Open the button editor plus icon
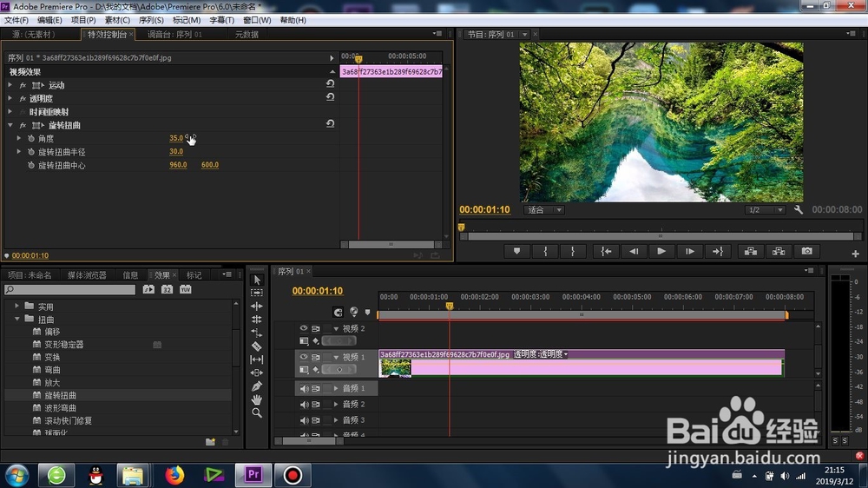Image resolution: width=868 pixels, height=488 pixels. coord(855,254)
